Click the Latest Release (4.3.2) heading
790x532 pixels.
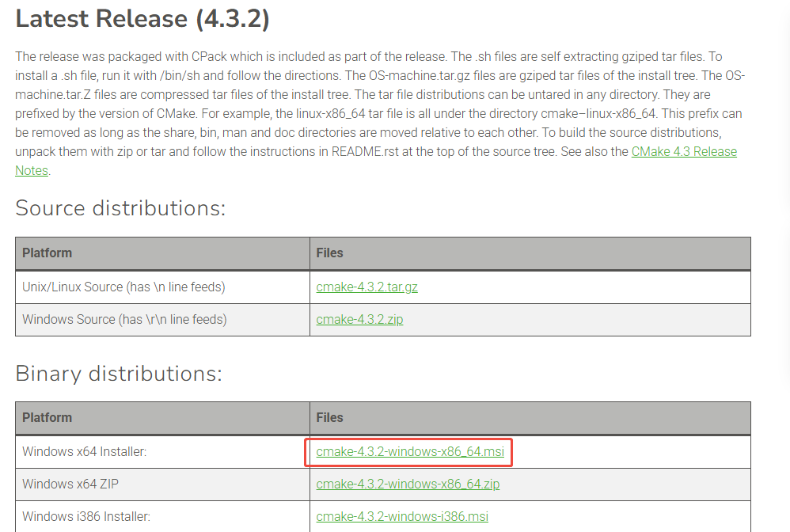[142, 19]
